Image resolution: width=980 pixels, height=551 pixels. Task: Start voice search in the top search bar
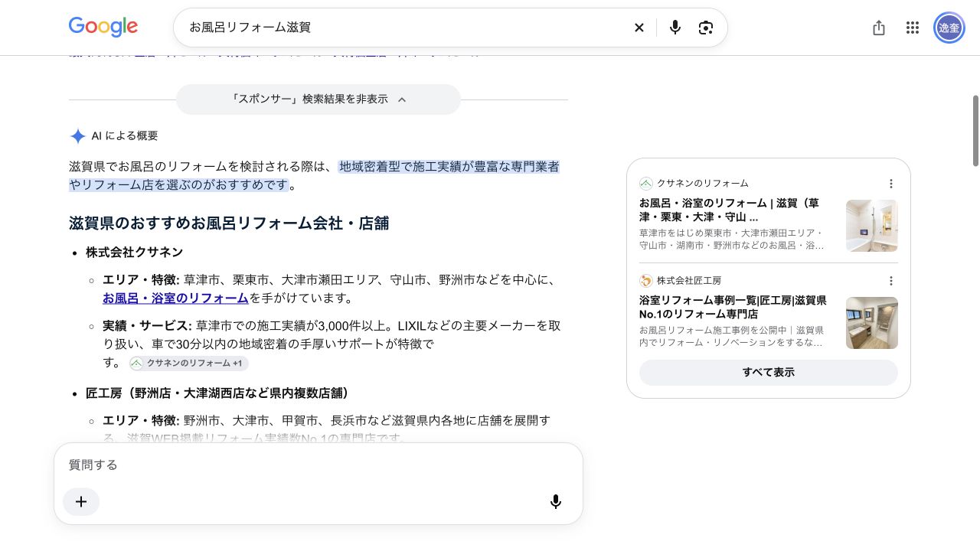pos(675,28)
